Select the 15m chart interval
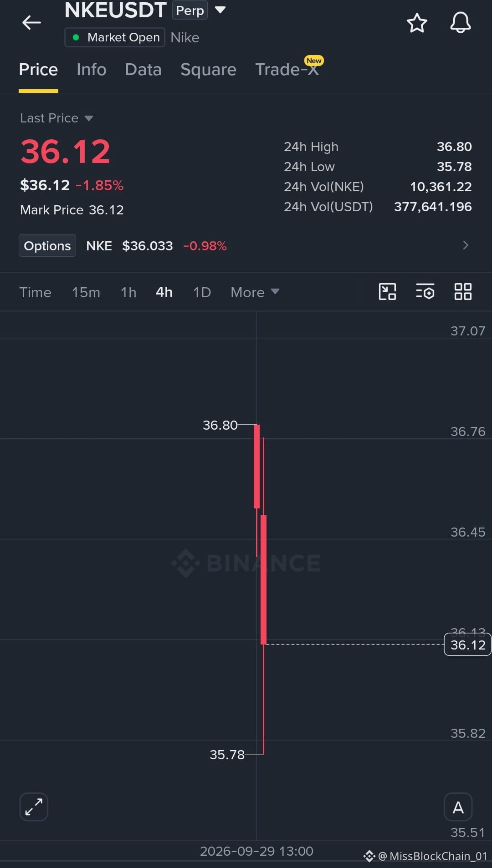The image size is (492, 868). coord(86,292)
